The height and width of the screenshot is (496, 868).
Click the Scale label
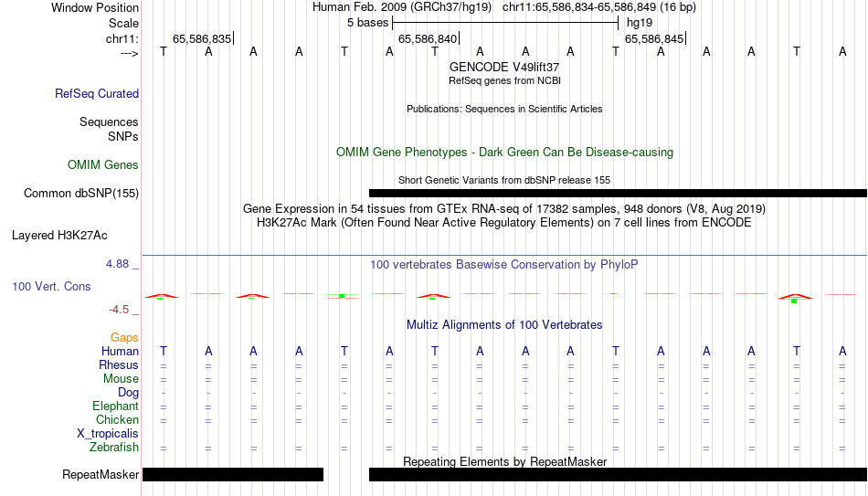click(123, 23)
